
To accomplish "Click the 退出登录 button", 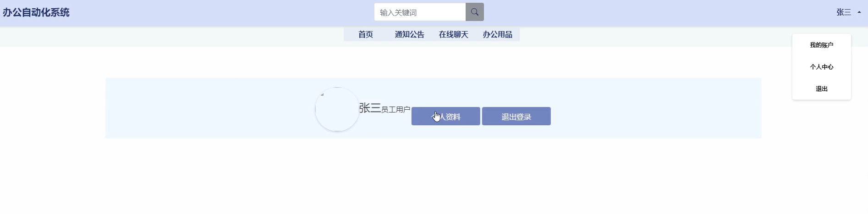I will pos(516,116).
